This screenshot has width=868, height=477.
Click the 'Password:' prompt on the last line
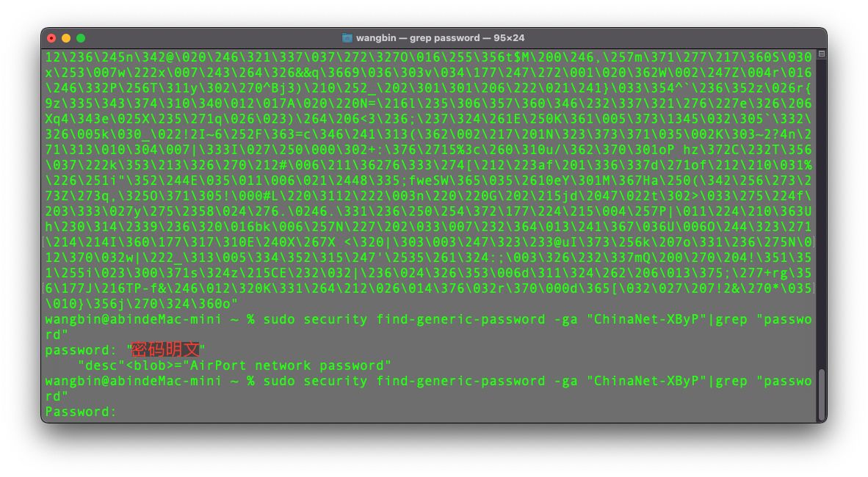(81, 412)
